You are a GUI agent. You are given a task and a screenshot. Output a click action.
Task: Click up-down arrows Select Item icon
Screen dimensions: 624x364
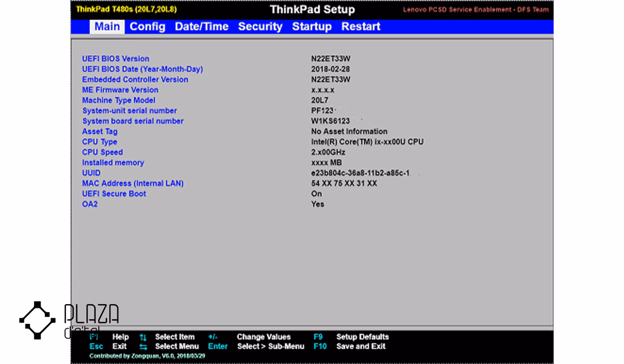coord(143,337)
